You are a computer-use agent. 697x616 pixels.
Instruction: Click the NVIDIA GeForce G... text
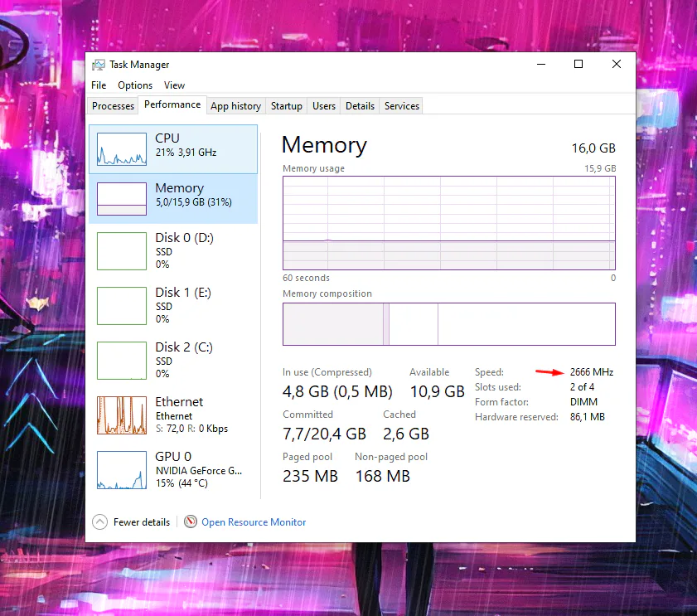pyautogui.click(x=199, y=471)
